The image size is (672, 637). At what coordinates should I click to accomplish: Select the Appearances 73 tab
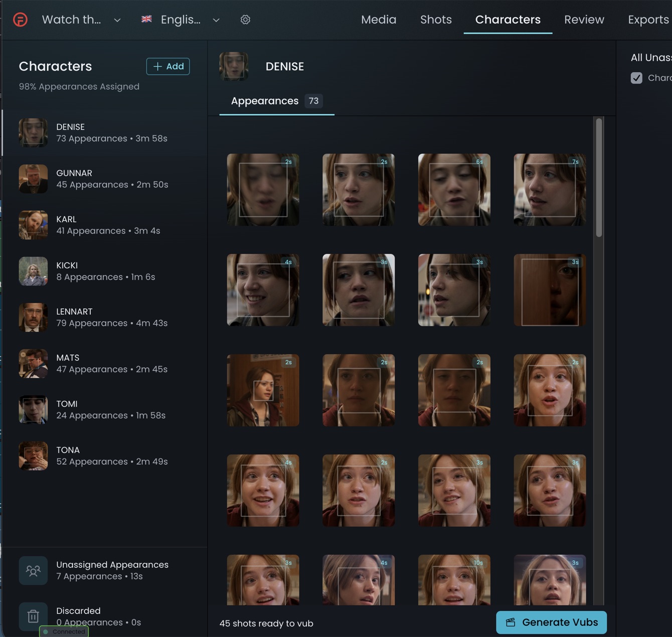277,101
